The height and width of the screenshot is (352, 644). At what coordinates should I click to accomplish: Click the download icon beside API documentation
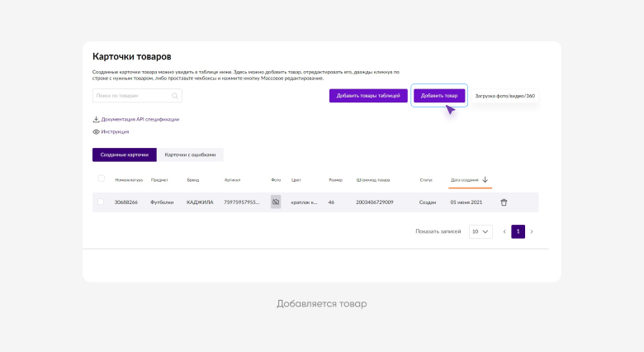pyautogui.click(x=96, y=119)
